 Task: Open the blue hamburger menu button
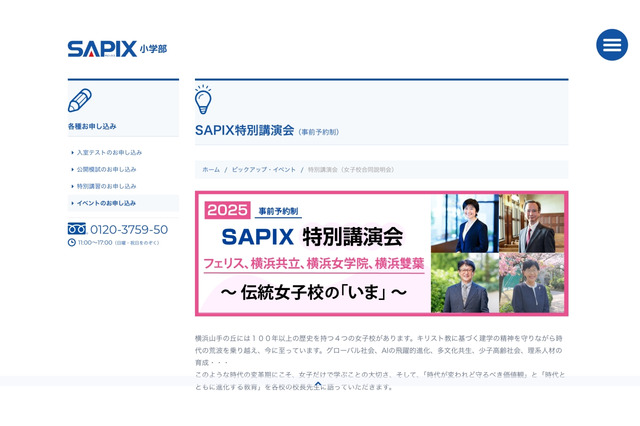[612, 45]
